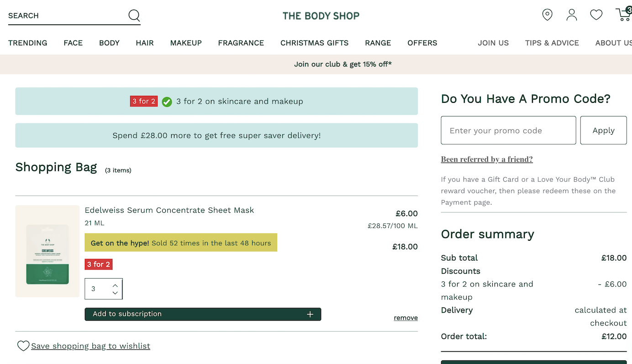
Task: Remove the Edelweiss sheet mask from bag
Action: click(406, 317)
